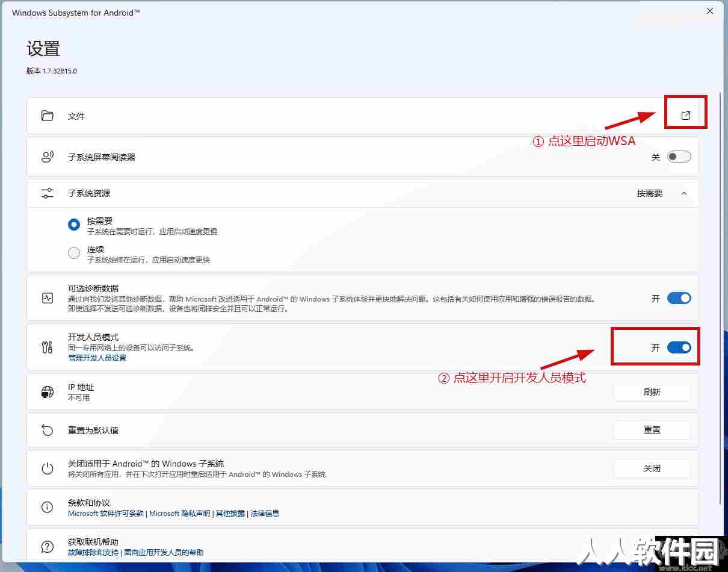Screen dimensions: 728x572
Task: Click the 设置 page heading
Action: [x=43, y=49]
